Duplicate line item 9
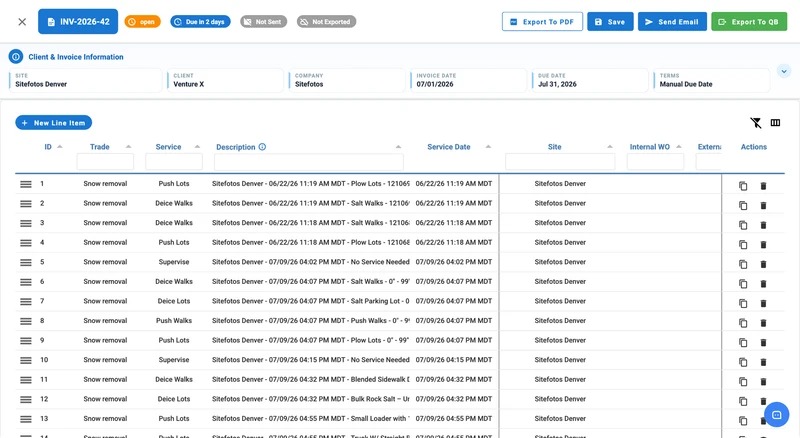This screenshot has height=438, width=800. [x=743, y=343]
